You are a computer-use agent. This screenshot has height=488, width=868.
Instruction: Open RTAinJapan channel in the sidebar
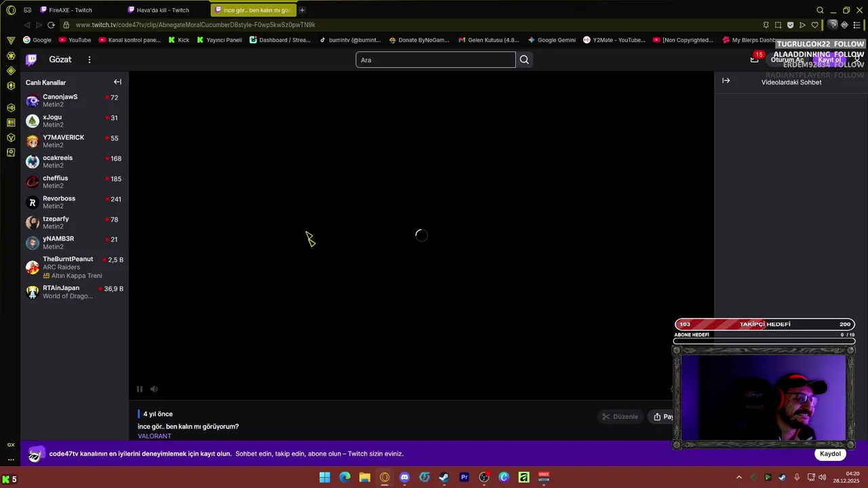(75, 292)
